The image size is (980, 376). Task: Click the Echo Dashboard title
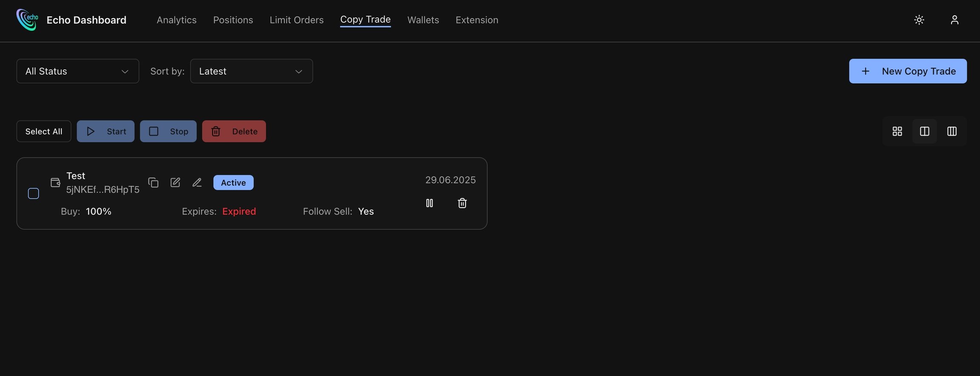pos(86,20)
